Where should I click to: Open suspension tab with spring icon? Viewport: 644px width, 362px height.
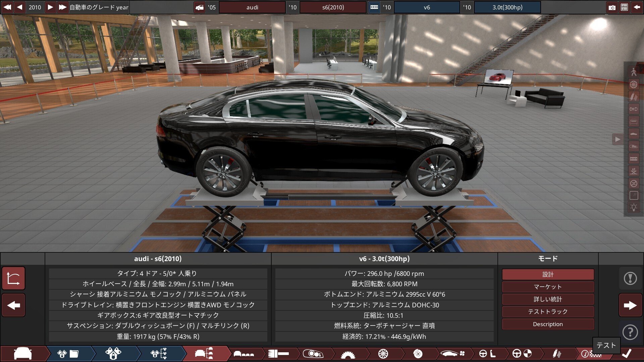coord(557,354)
